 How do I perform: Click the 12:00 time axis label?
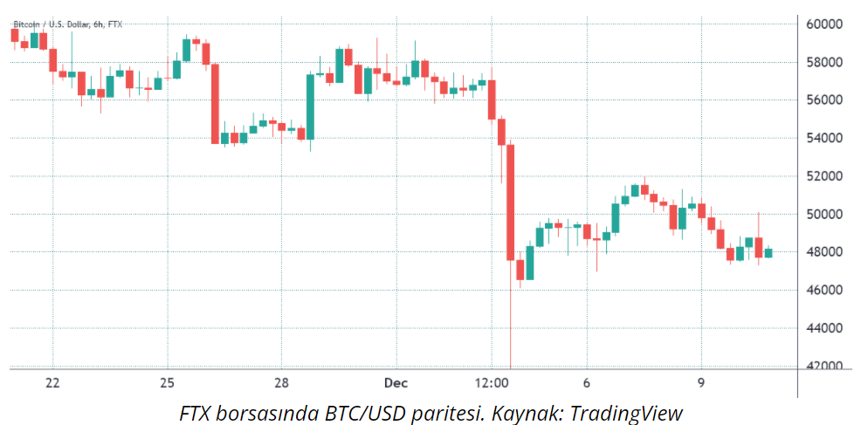pyautogui.click(x=493, y=383)
